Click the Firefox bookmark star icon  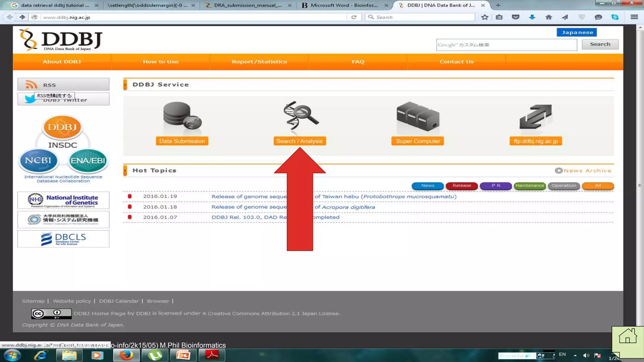coord(485,17)
